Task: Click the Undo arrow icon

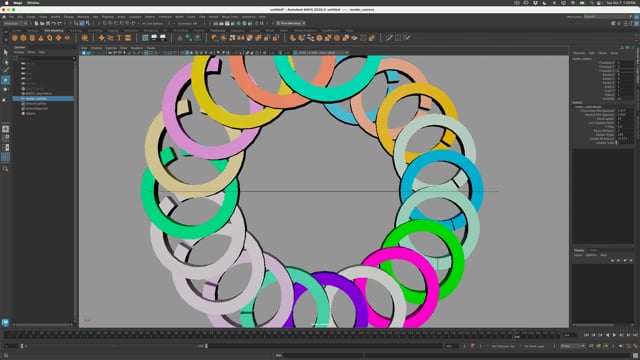Action: 53,24
